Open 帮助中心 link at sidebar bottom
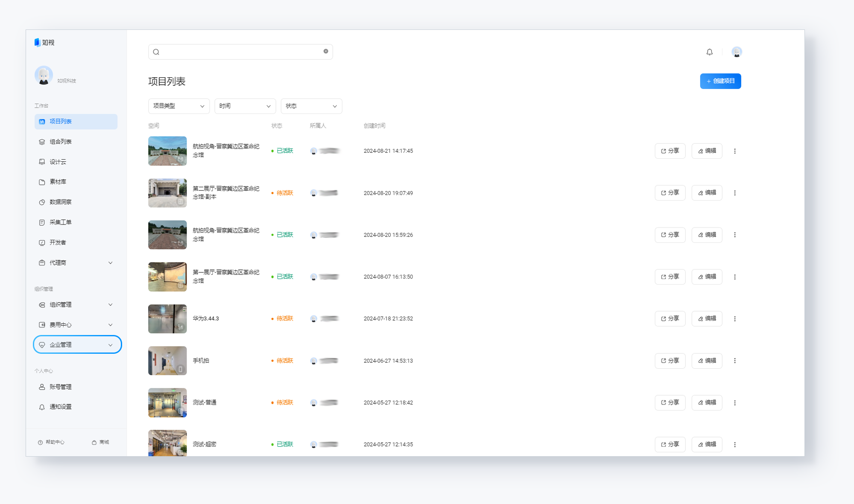Screen dimensions: 854x504 pyautogui.click(x=51, y=442)
